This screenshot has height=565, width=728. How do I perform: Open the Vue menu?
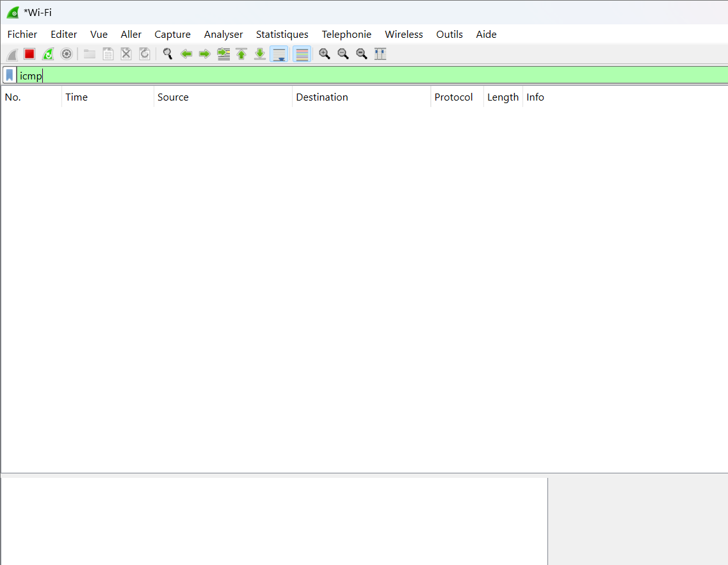(99, 35)
